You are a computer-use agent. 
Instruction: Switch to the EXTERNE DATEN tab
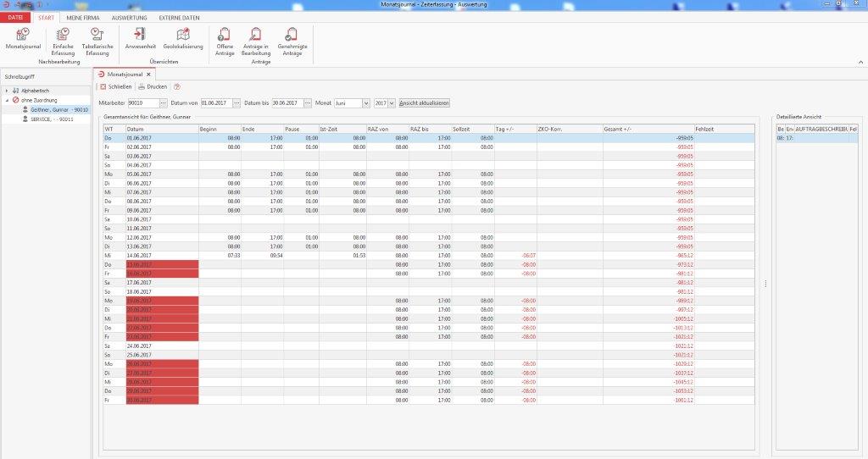(180, 18)
